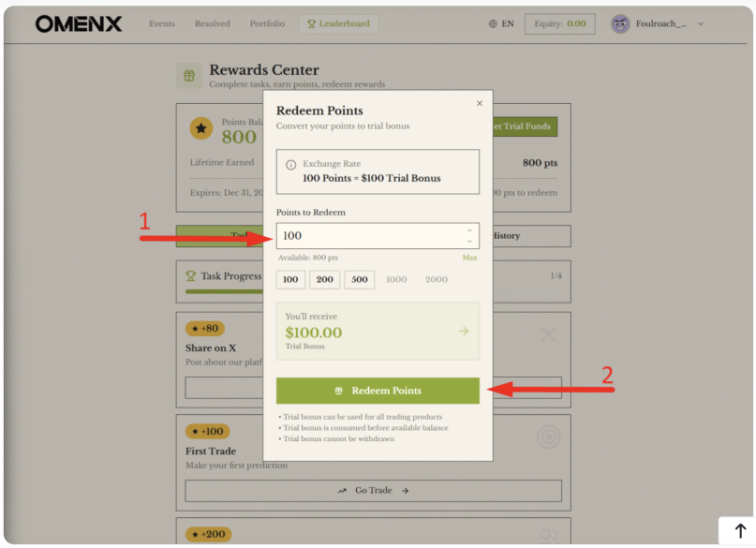Open the Events menu item

click(x=162, y=24)
